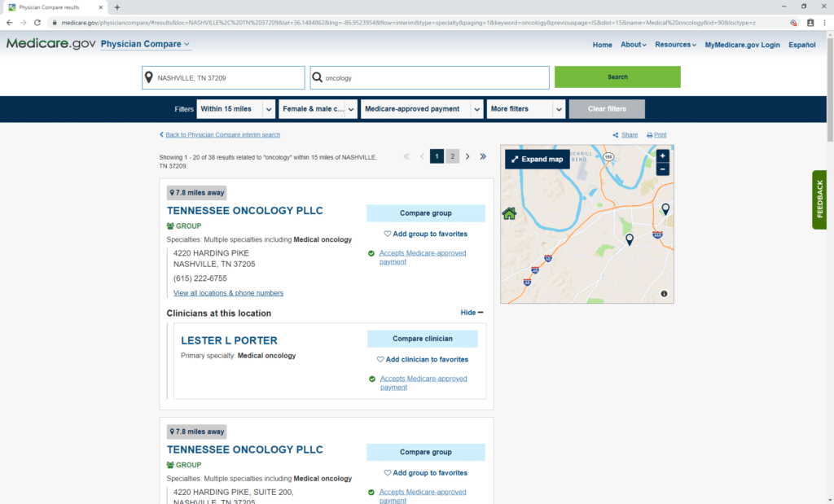Add second group to favorites
The width and height of the screenshot is (834, 504).
(x=425, y=472)
